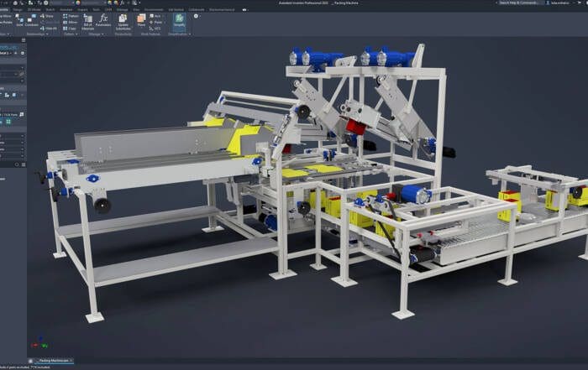Open the View ribbon tab
The height and width of the screenshot is (370, 588).
point(136,10)
